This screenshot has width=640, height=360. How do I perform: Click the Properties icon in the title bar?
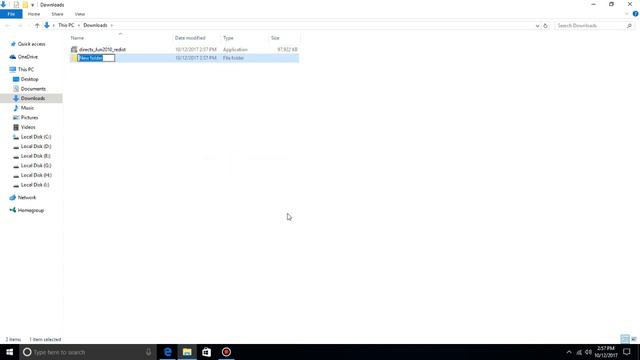[16, 4]
